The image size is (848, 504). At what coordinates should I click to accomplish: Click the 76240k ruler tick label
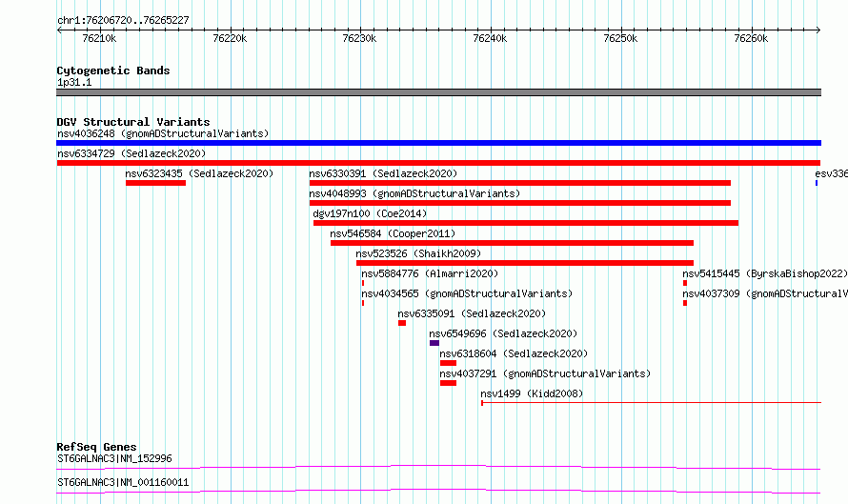[x=490, y=38]
